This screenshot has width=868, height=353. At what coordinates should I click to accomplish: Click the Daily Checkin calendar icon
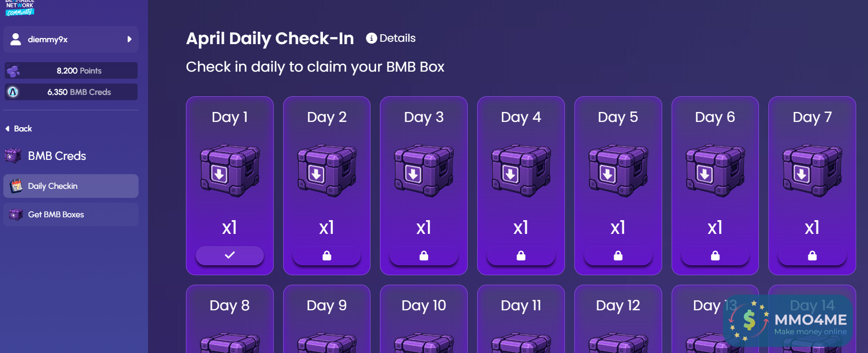pyautogui.click(x=16, y=186)
